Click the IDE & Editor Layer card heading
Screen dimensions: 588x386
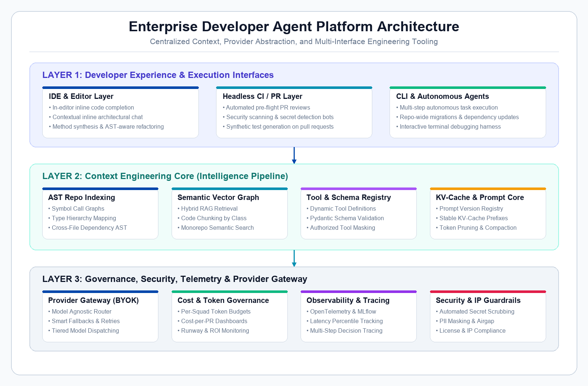81,96
